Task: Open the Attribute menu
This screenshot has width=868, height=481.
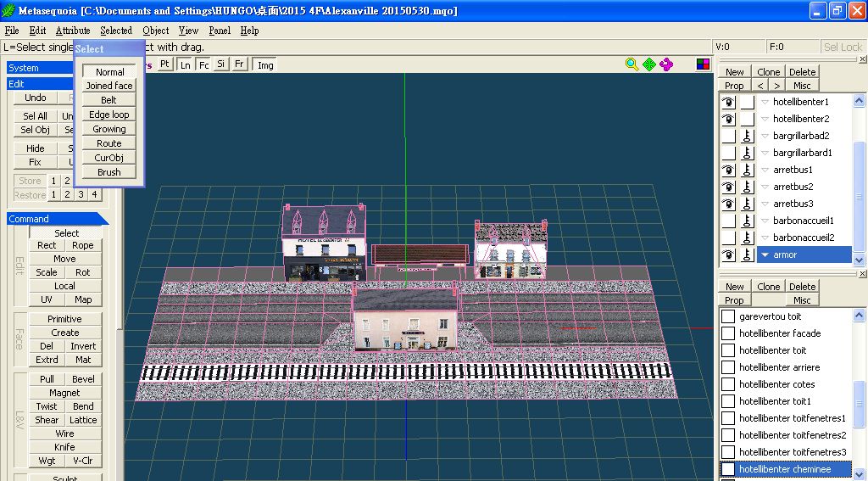Action: click(x=73, y=31)
